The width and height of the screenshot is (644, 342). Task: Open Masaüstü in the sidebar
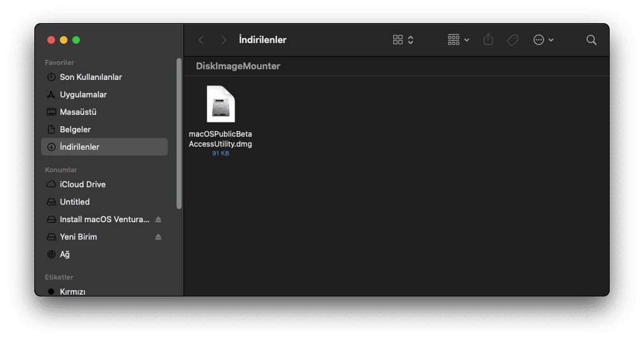point(104,112)
